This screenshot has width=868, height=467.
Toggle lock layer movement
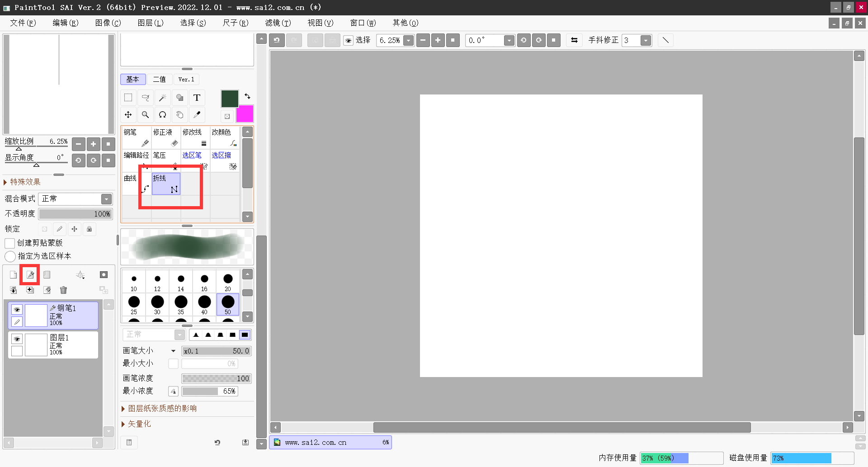(x=75, y=229)
